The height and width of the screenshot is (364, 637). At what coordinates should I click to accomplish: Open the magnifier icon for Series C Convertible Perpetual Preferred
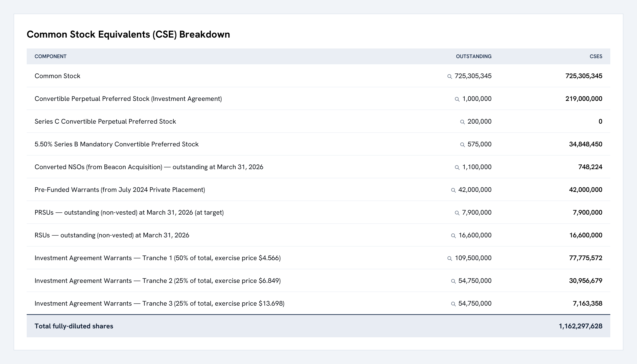coord(462,122)
